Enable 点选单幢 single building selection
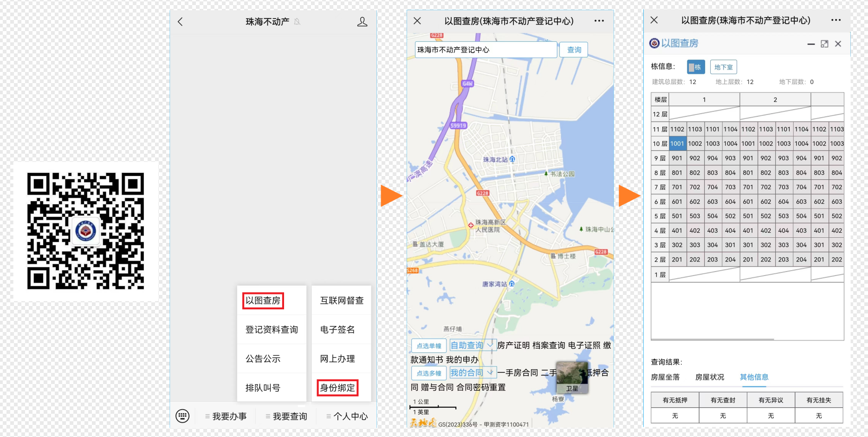 pos(428,346)
